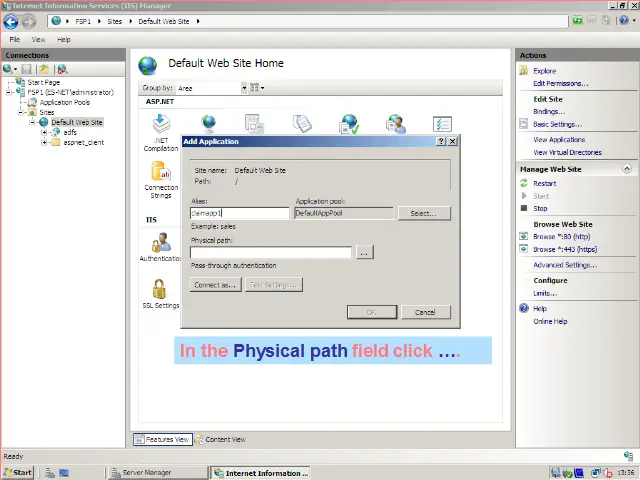Collapse the Manage Web Site section
Viewport: 640px width, 480px height.
point(627,169)
